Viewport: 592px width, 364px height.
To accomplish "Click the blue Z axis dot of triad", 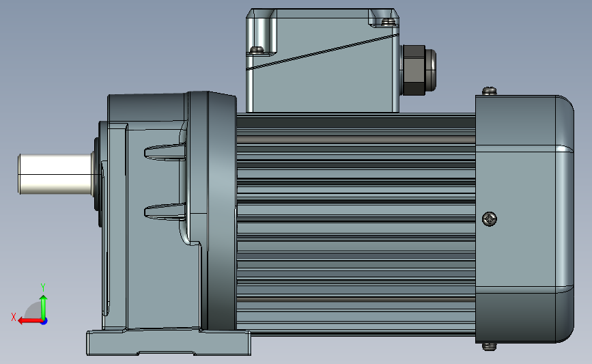I will (x=44, y=322).
